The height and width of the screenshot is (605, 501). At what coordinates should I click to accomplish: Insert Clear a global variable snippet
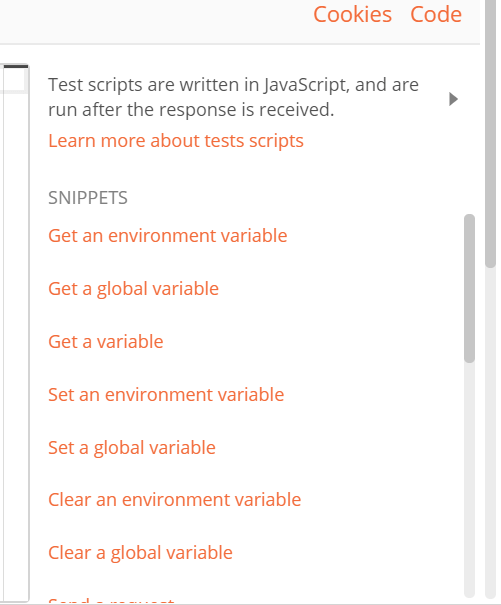point(140,553)
